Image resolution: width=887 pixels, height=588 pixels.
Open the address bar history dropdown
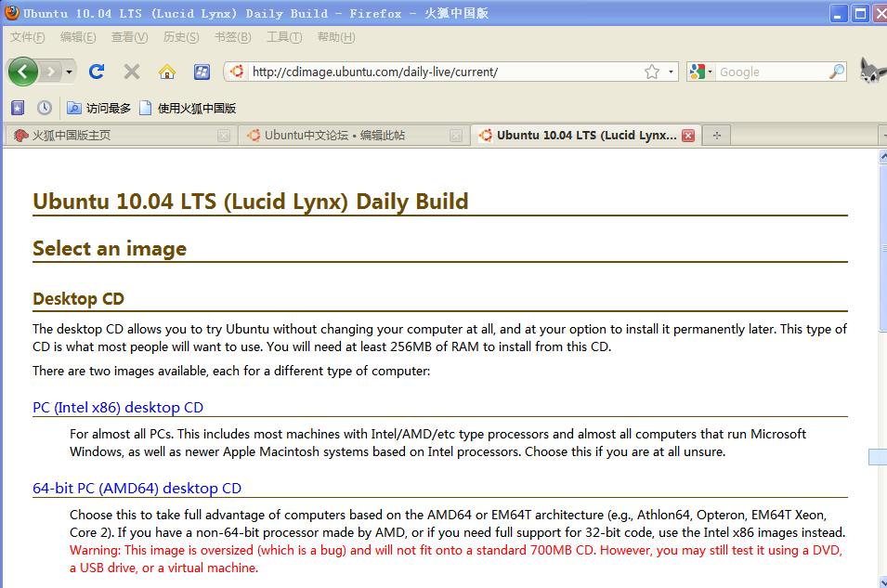point(671,72)
